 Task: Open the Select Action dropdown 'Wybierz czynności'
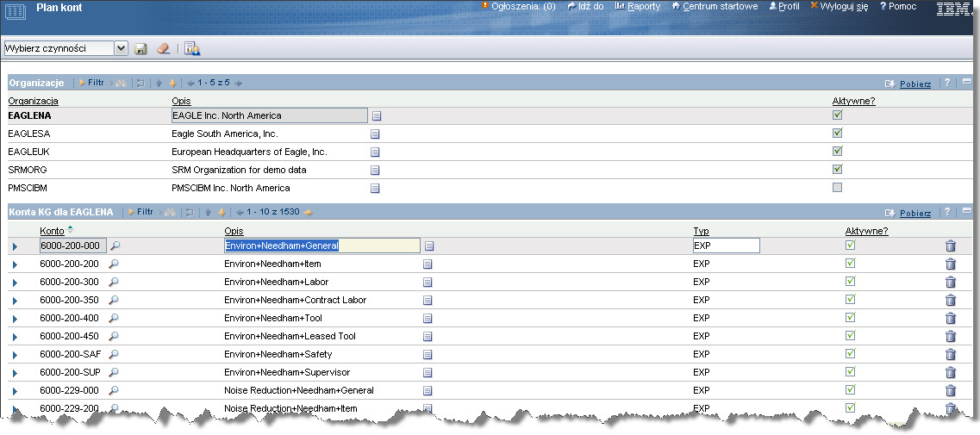click(x=66, y=48)
